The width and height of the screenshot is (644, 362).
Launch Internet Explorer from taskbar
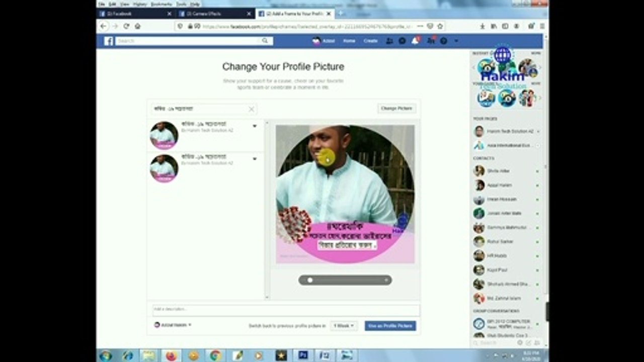128,355
